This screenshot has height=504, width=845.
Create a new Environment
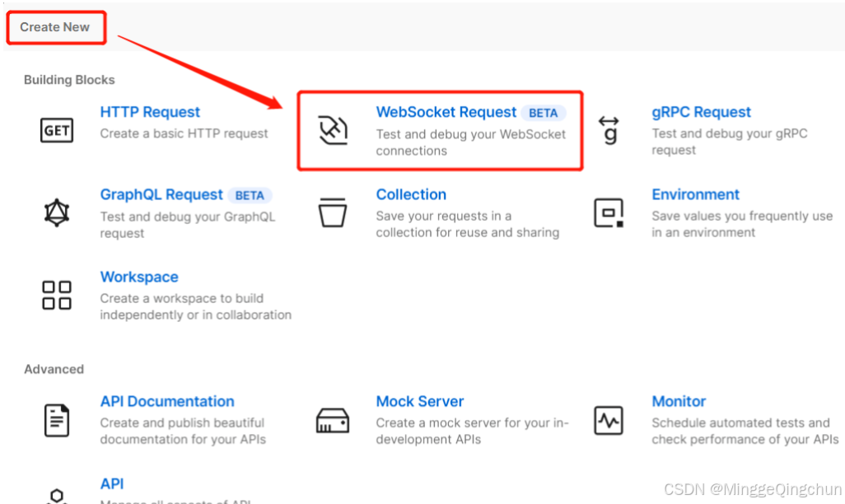point(696,194)
